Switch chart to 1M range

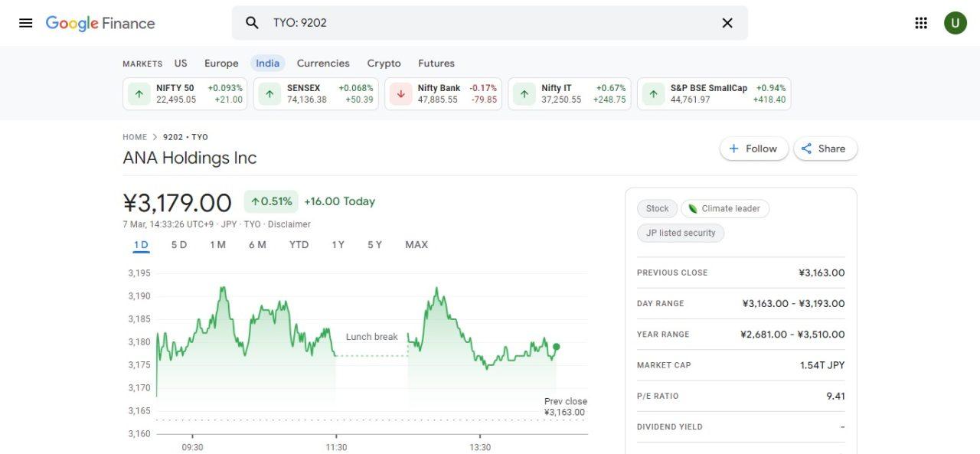218,245
